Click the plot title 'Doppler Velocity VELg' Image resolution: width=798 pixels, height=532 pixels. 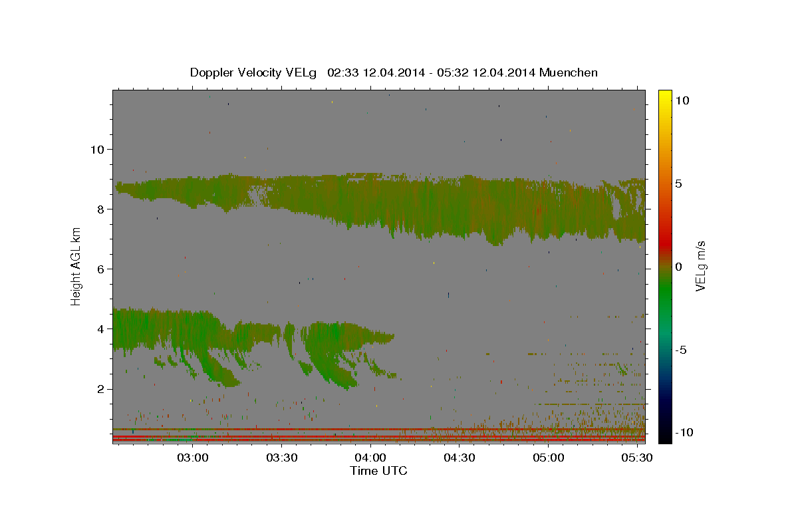point(255,72)
